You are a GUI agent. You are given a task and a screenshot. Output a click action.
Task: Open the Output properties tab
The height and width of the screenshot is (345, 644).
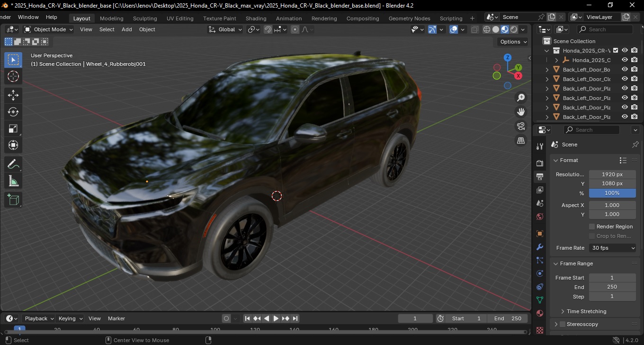point(540,176)
